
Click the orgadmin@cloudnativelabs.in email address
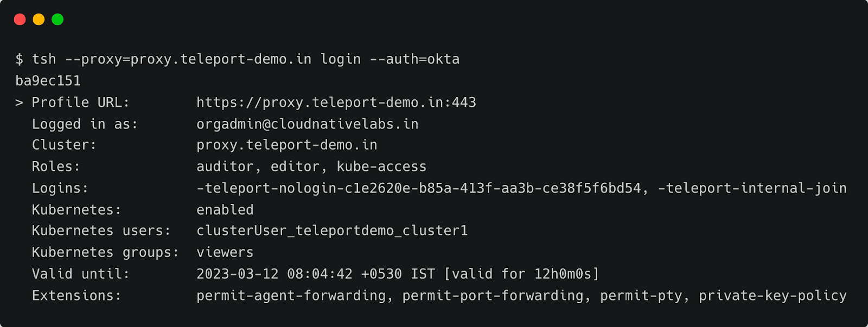(x=307, y=124)
